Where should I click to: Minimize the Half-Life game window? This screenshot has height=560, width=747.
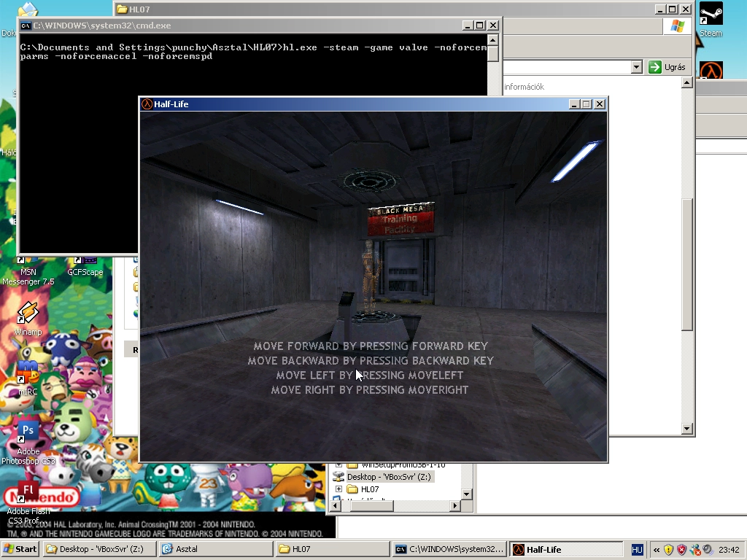[x=574, y=104]
